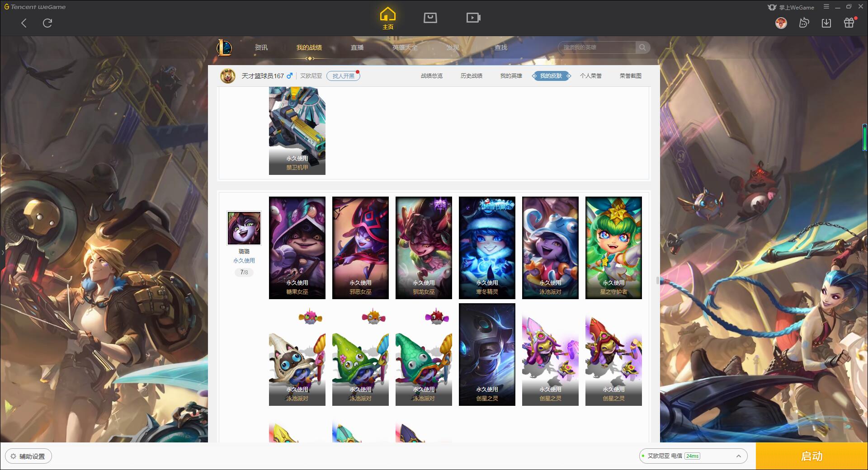The width and height of the screenshot is (868, 470).
Task: Open the 英雄大全 tab
Action: [x=405, y=47]
